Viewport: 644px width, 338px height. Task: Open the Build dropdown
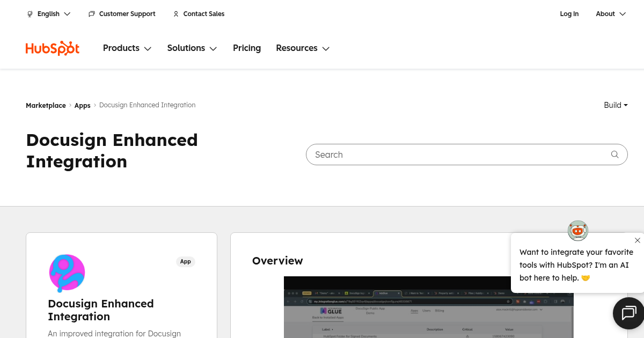click(x=616, y=105)
